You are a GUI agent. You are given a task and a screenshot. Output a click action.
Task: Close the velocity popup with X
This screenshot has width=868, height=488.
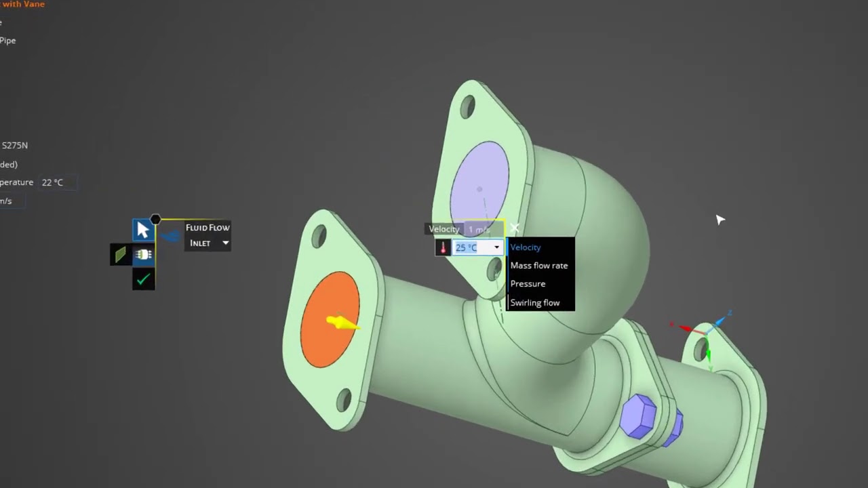[x=514, y=228]
